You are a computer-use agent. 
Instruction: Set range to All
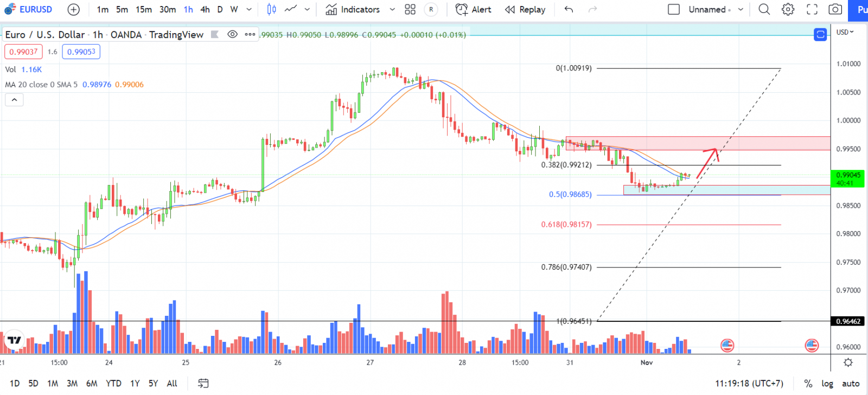tap(172, 383)
